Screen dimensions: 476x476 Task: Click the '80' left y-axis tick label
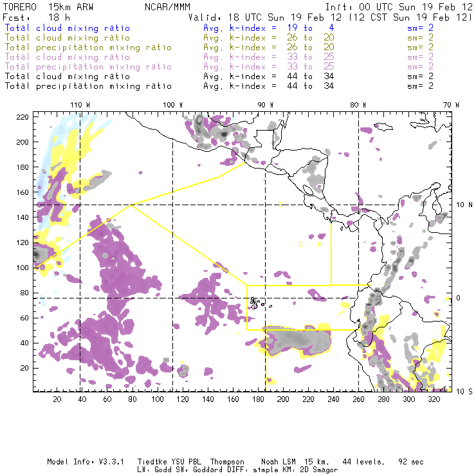coord(24,293)
